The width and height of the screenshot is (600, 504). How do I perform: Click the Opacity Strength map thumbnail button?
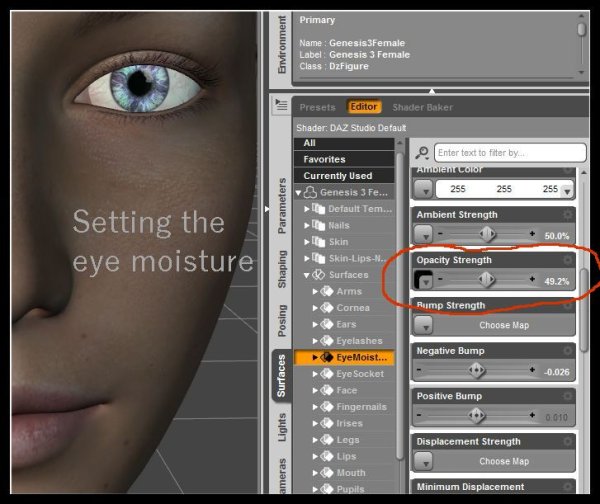pos(422,281)
